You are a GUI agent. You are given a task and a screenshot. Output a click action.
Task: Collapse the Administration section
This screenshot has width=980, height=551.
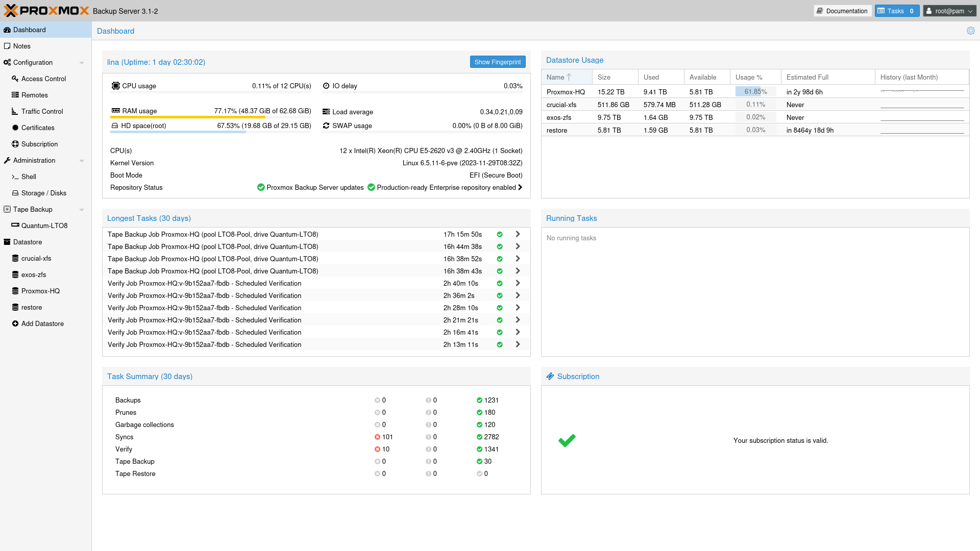pyautogui.click(x=81, y=160)
